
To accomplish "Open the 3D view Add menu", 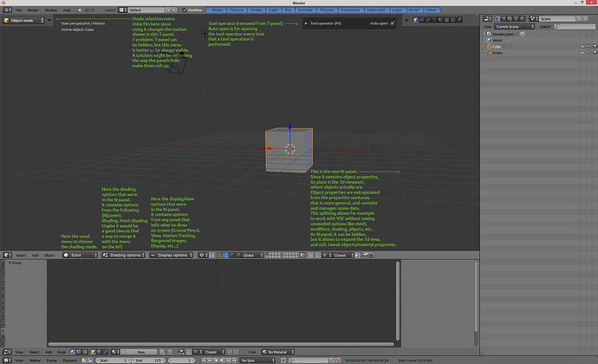I will (x=35, y=256).
